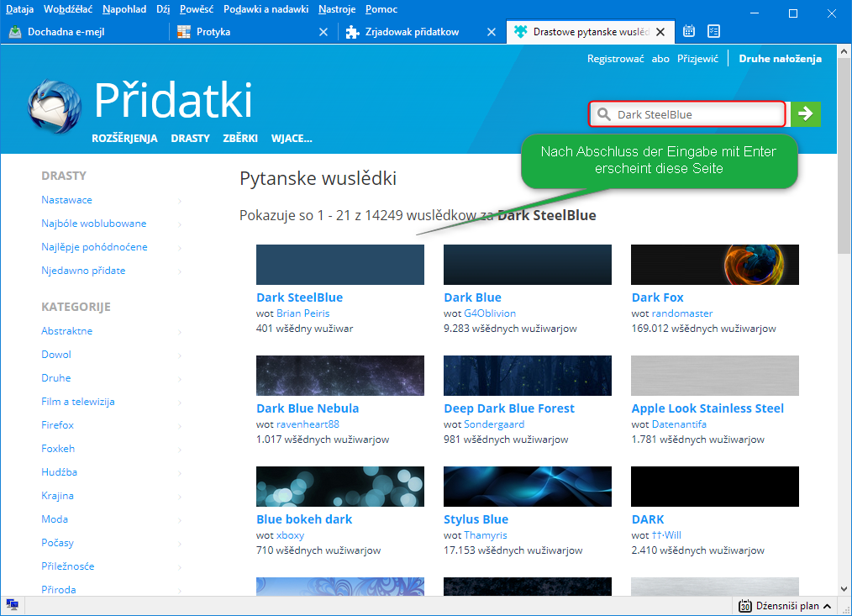Click the Dark Fox theme thumbnail
The image size is (852, 616).
(714, 265)
